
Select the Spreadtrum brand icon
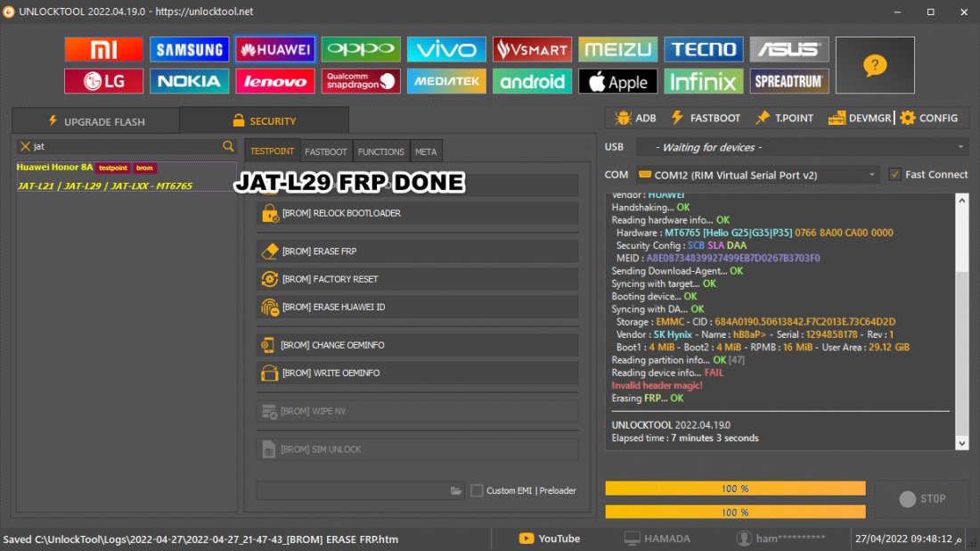pos(789,81)
